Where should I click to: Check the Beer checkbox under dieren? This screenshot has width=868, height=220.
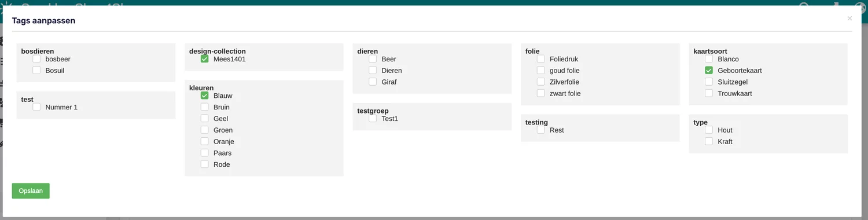pyautogui.click(x=373, y=59)
